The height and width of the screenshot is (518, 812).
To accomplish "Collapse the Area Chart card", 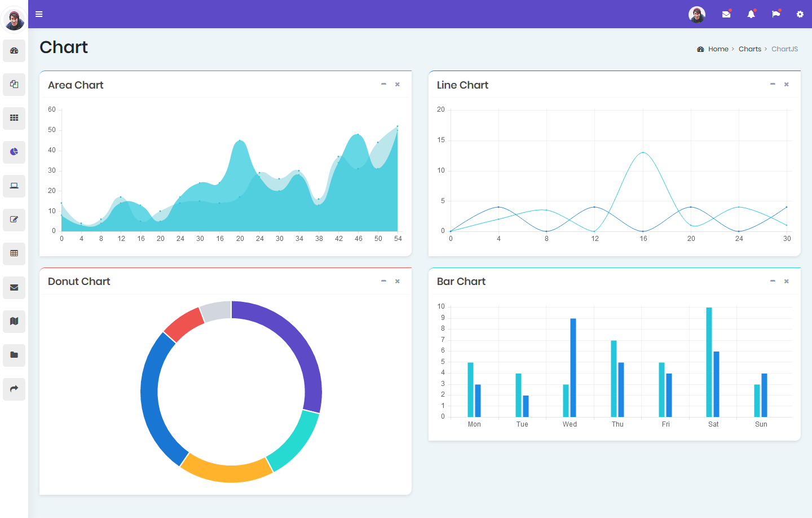I will tap(383, 84).
